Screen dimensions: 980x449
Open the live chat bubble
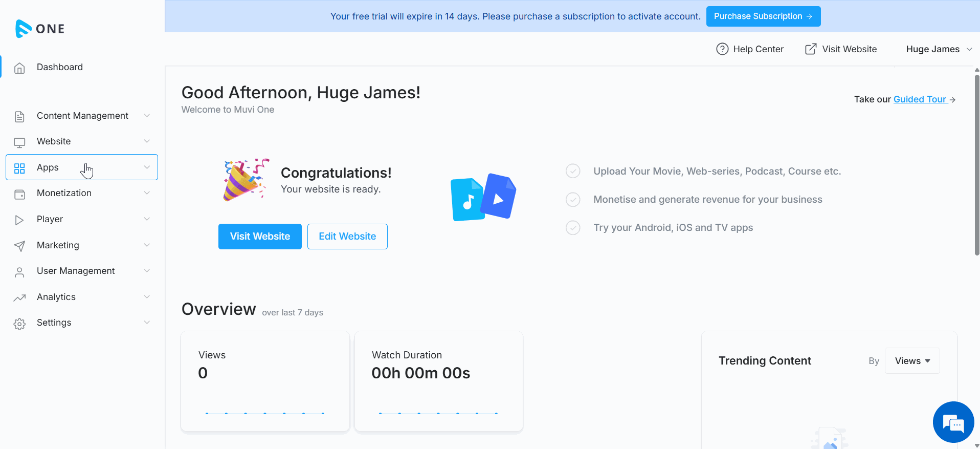[953, 422]
